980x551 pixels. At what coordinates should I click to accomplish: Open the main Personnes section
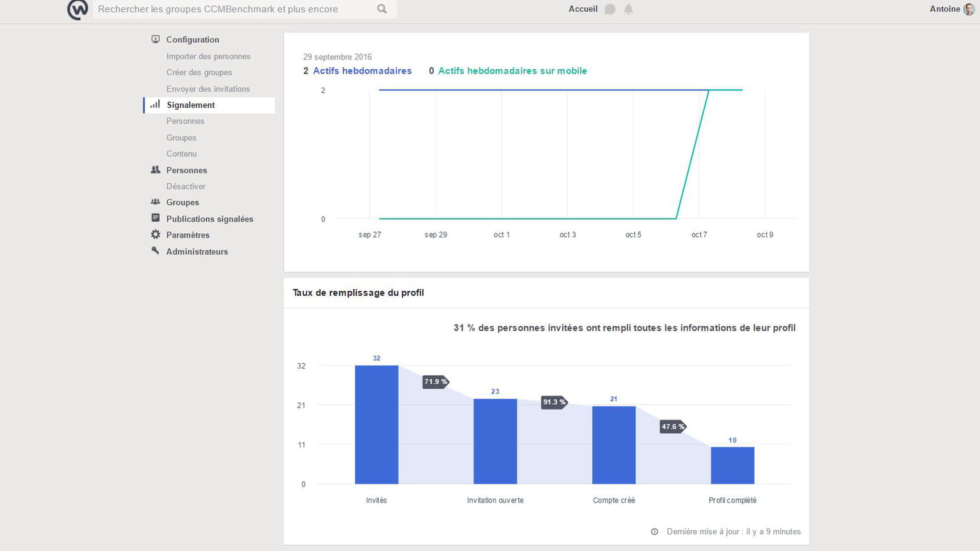[186, 170]
